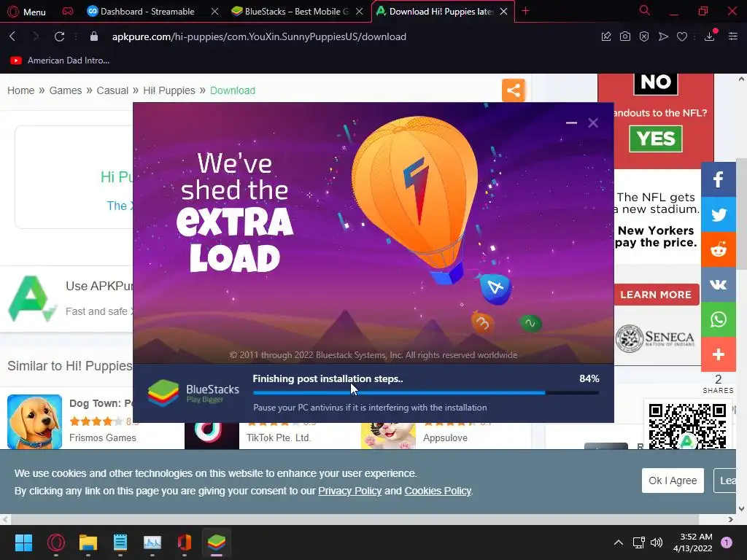Click the tab search magnifier icon
The height and width of the screenshot is (560, 747).
(x=644, y=10)
